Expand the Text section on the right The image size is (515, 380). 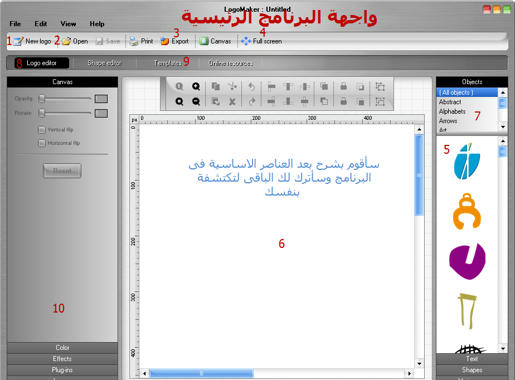pos(472,359)
